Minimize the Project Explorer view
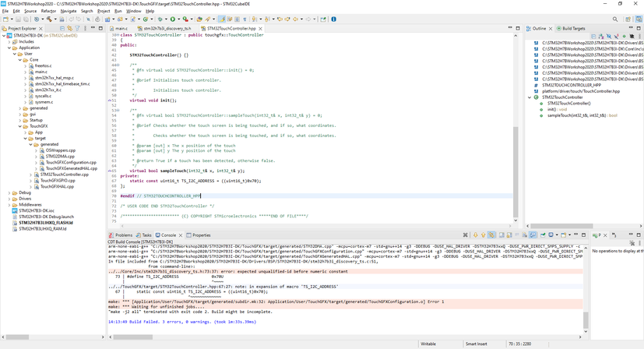The height and width of the screenshot is (349, 644). coord(93,28)
